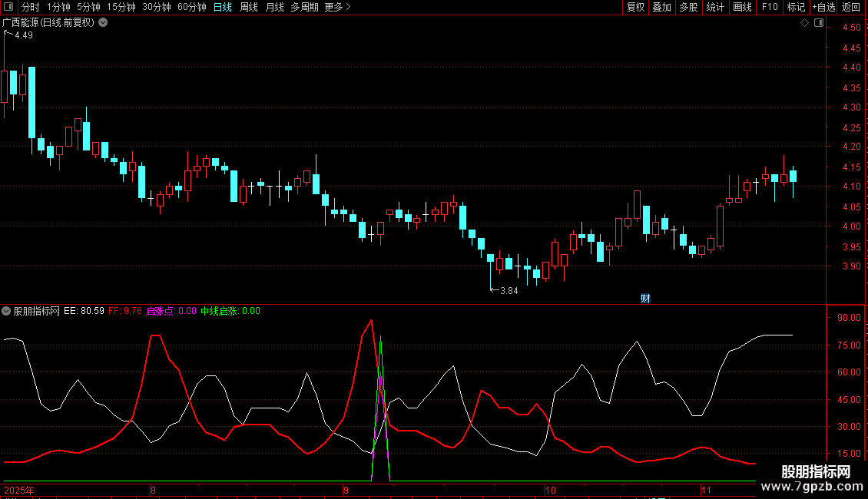The image size is (868, 499).
Task: Click the 财 financial event marker
Action: coord(645,298)
